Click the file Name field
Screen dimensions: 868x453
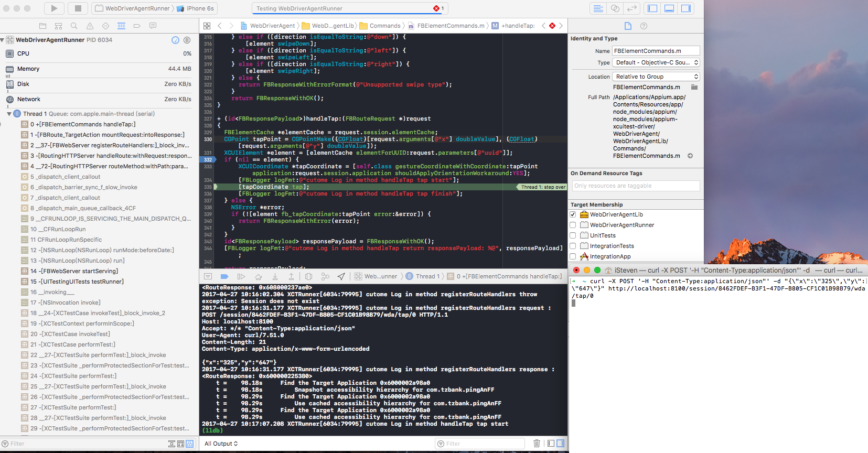point(656,51)
